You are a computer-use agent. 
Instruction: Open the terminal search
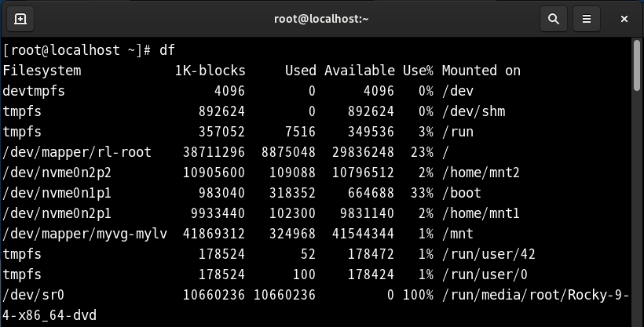click(x=554, y=19)
